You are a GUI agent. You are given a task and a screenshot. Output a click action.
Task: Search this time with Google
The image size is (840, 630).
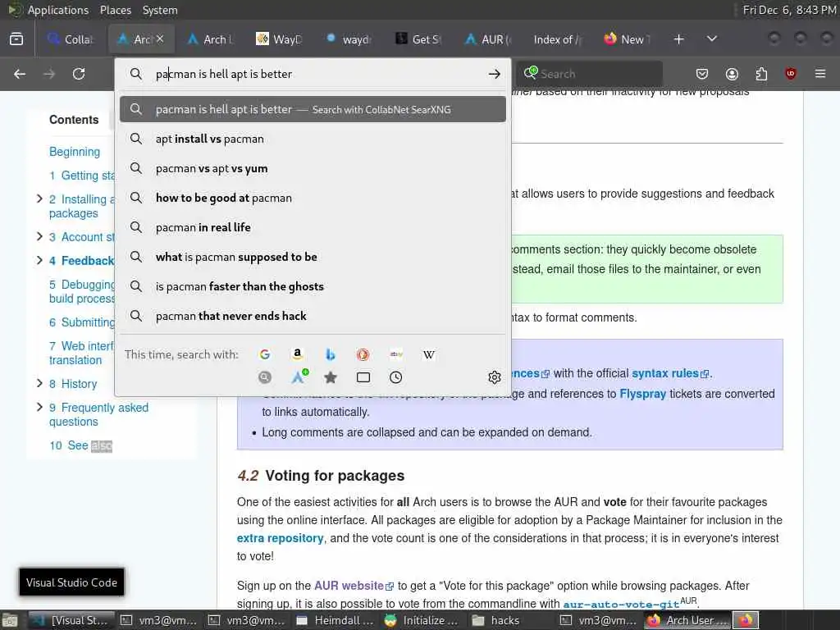[x=265, y=354]
